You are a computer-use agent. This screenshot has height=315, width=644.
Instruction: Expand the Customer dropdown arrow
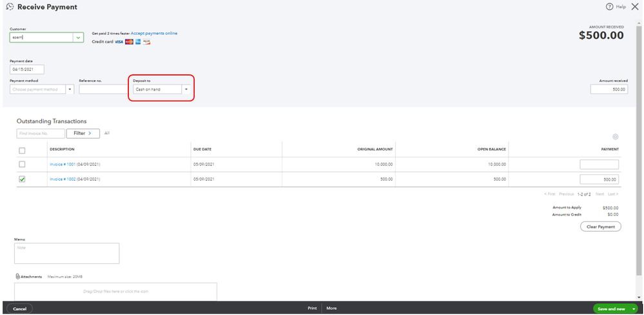pos(79,37)
